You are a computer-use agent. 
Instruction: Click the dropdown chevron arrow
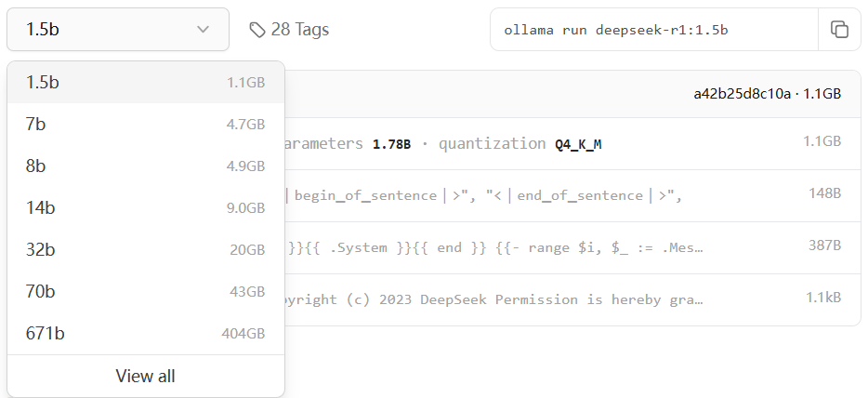tap(204, 30)
